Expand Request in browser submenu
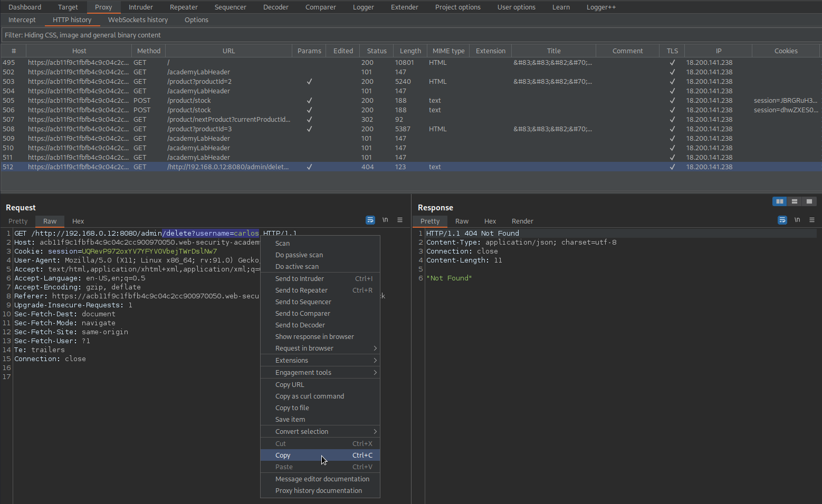Image resolution: width=822 pixels, height=504 pixels. click(320, 348)
